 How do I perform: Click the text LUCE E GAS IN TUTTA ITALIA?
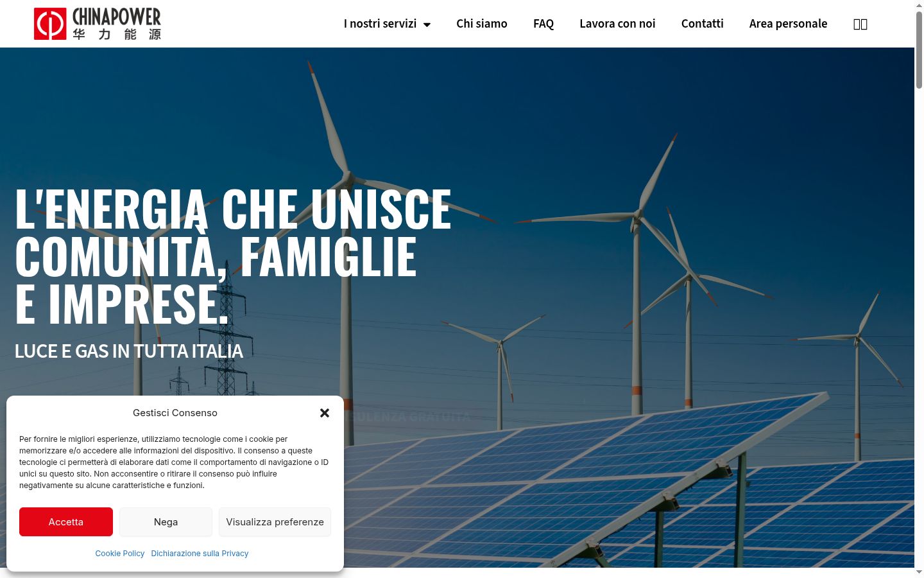(x=129, y=351)
